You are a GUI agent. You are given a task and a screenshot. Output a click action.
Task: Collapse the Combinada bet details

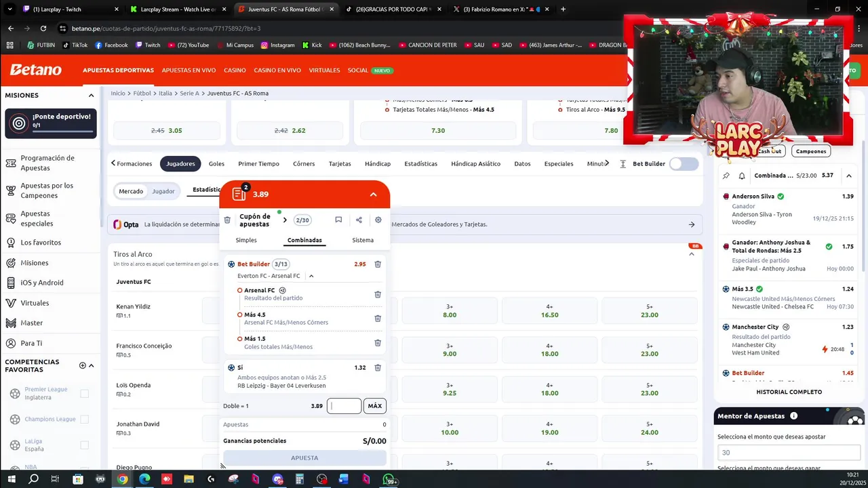(849, 176)
